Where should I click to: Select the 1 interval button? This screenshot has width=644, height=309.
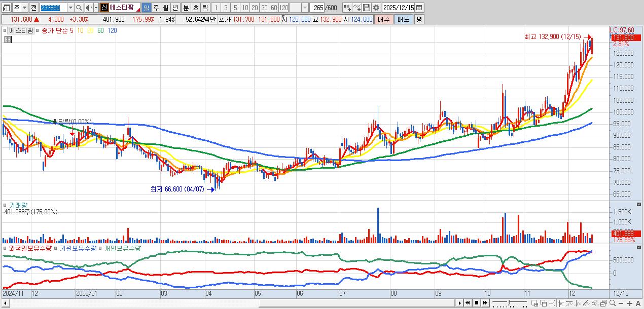coord(216,8)
